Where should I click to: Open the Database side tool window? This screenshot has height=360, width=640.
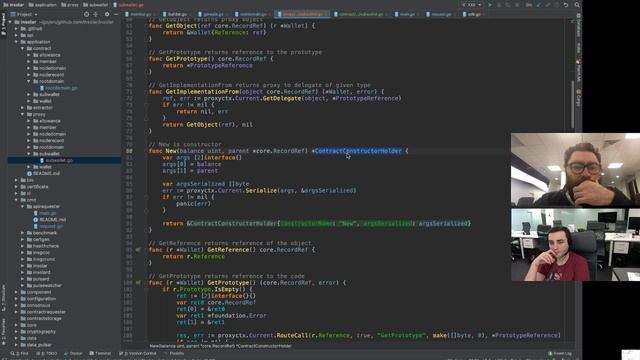(579, 25)
